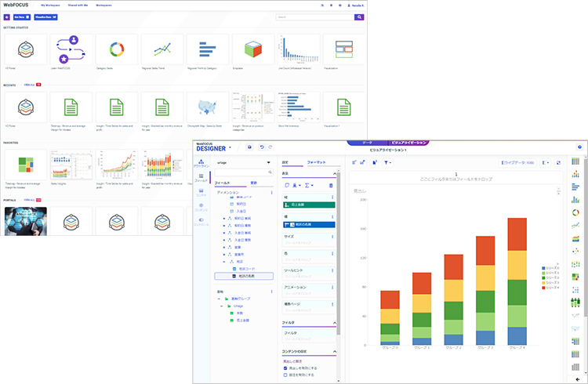The width and height of the screenshot is (588, 384).
Task: Collapse the 表示 display section chevron
Action: point(335,174)
